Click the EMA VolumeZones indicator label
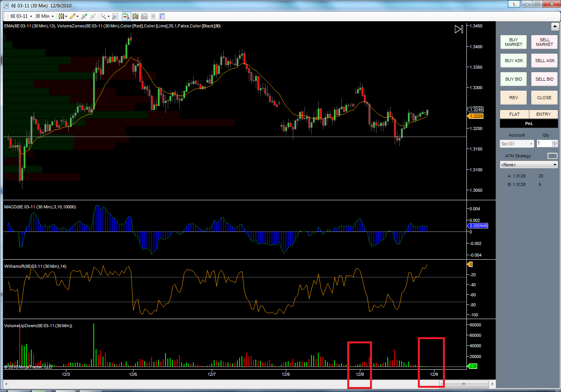 pyautogui.click(x=112, y=26)
